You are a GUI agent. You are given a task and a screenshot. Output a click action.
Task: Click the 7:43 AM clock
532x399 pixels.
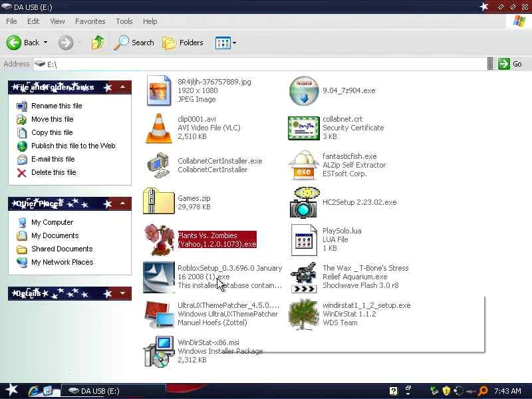[507, 391]
